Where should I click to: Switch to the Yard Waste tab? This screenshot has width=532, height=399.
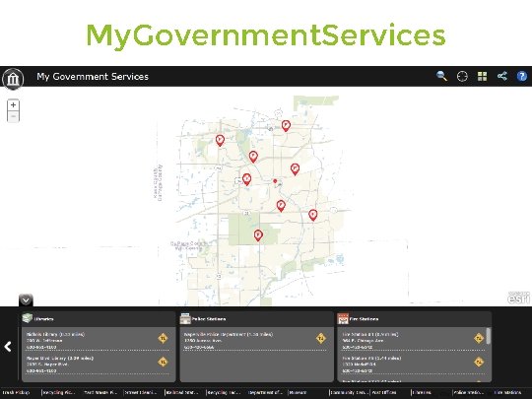click(x=100, y=392)
